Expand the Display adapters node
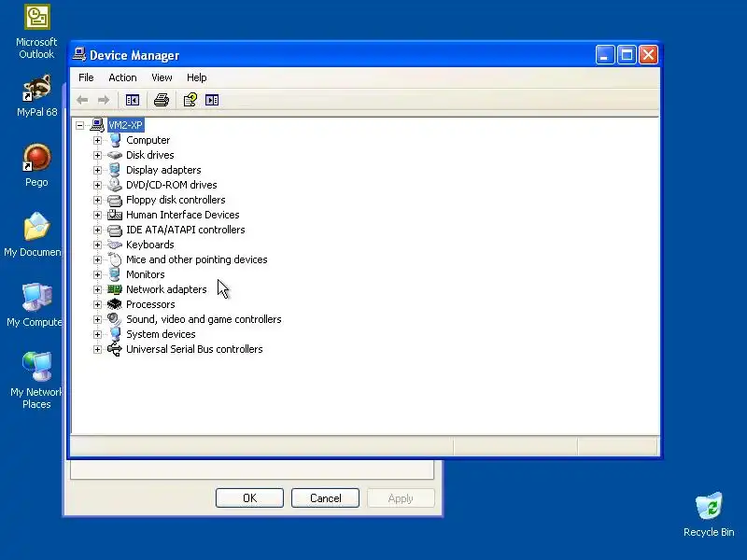 coord(98,170)
